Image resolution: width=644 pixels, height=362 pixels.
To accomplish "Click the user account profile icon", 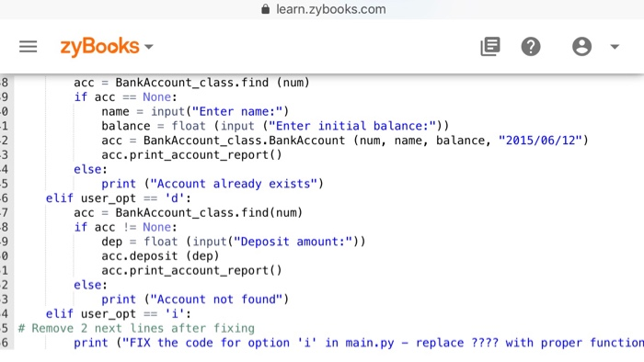I will tap(582, 46).
